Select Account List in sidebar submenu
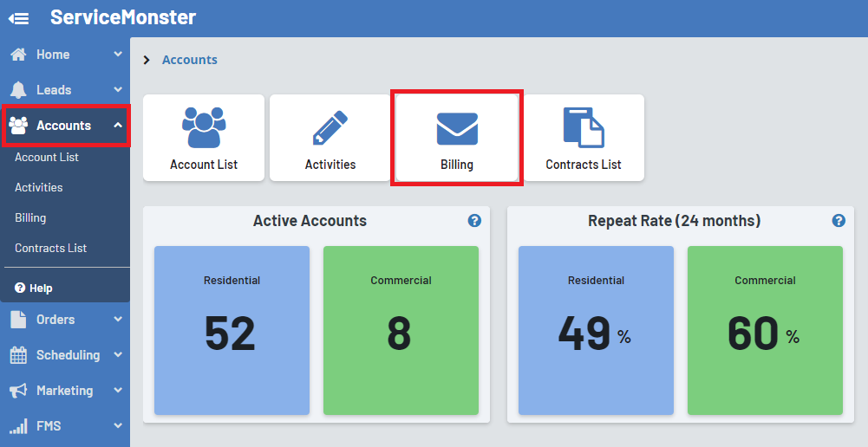868x447 pixels. [x=47, y=158]
